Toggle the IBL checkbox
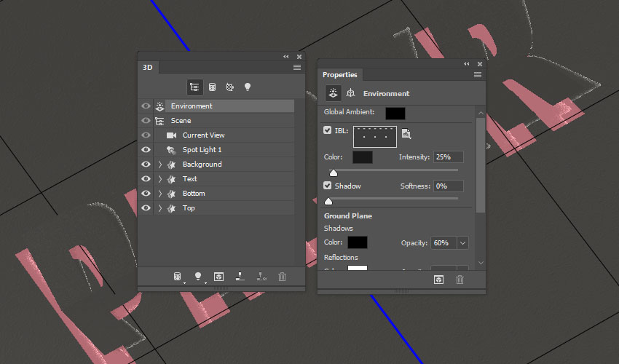The width and height of the screenshot is (619, 364). 327,130
